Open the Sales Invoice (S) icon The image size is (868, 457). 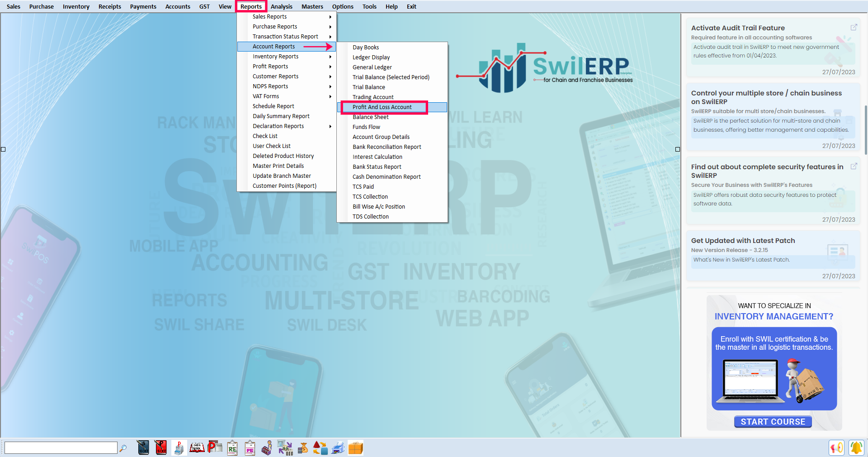(x=143, y=447)
